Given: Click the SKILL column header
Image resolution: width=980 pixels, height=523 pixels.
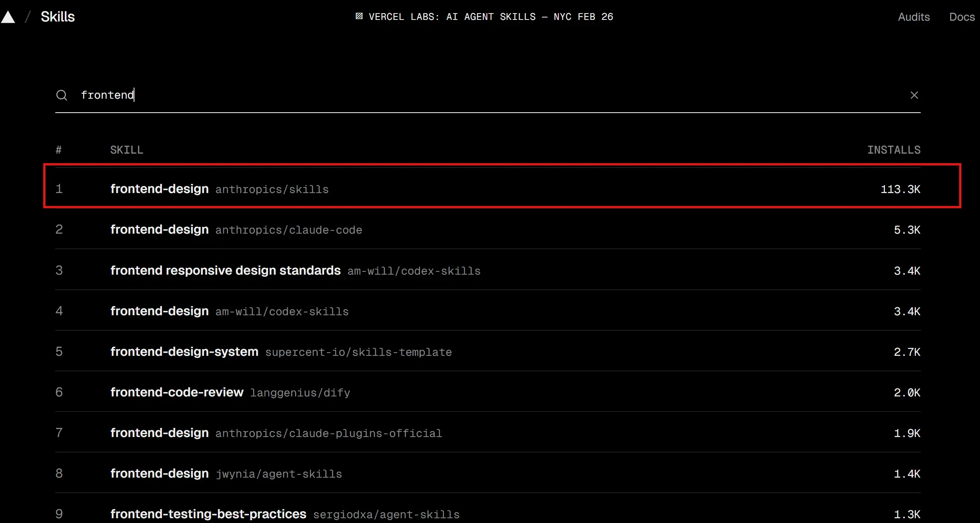Looking at the screenshot, I should pyautogui.click(x=126, y=150).
